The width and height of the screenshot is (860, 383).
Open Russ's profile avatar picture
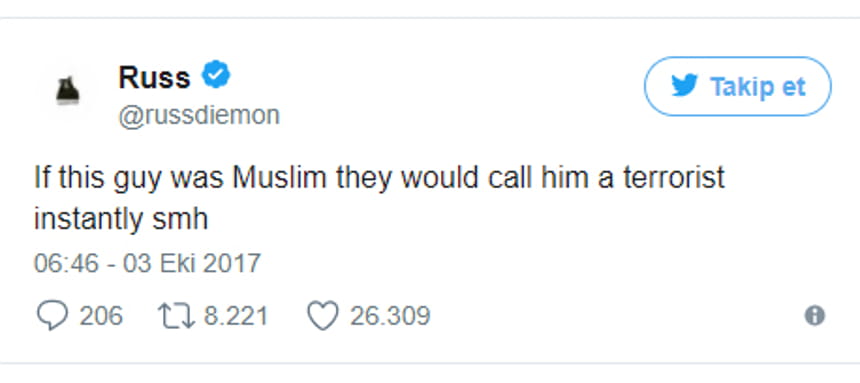(x=68, y=91)
